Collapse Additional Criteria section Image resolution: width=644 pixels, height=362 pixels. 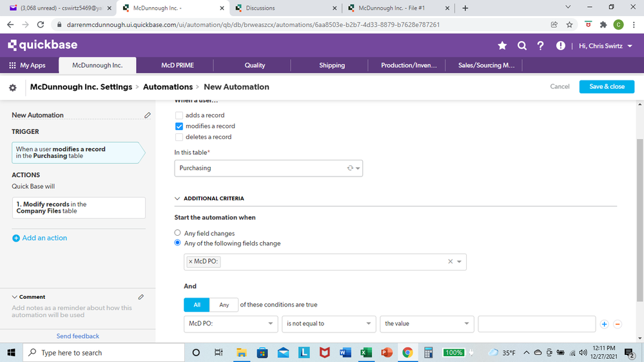177,198
